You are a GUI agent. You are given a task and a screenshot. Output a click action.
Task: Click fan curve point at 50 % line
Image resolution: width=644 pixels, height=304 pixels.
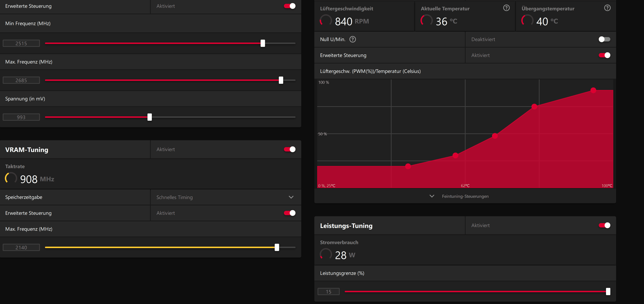click(x=495, y=136)
